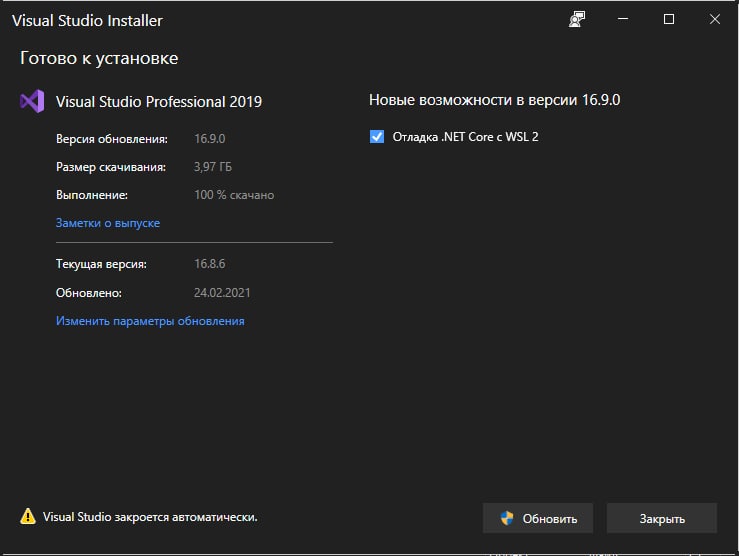Click the shield icon on the Обновить button

pyautogui.click(x=507, y=518)
